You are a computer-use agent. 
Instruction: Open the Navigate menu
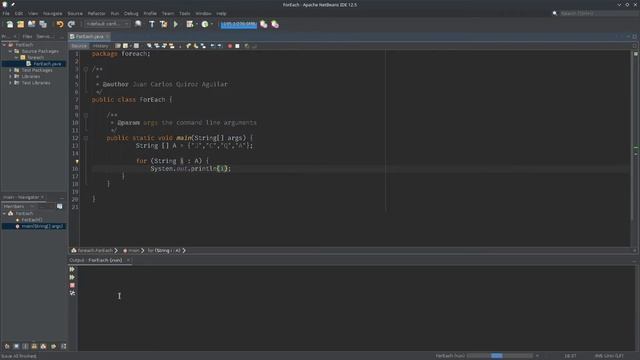click(x=53, y=13)
